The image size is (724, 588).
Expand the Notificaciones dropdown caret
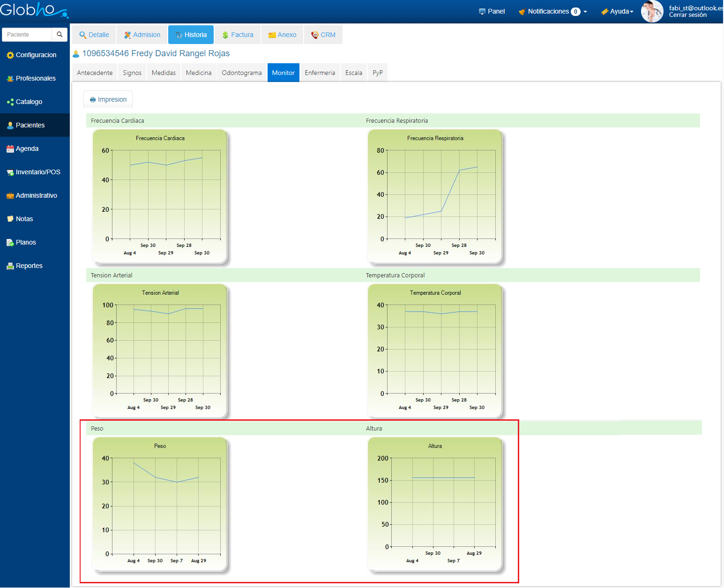tap(585, 12)
